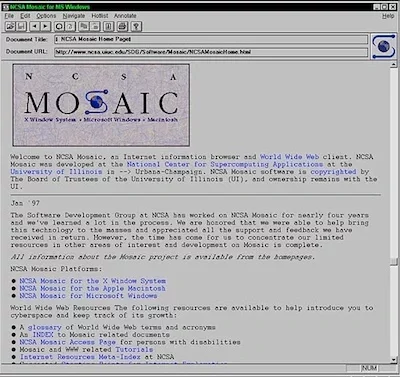The width and height of the screenshot is (400, 377).
Task: Click the spinning globe Mosaic logo icon
Action: pyautogui.click(x=383, y=46)
